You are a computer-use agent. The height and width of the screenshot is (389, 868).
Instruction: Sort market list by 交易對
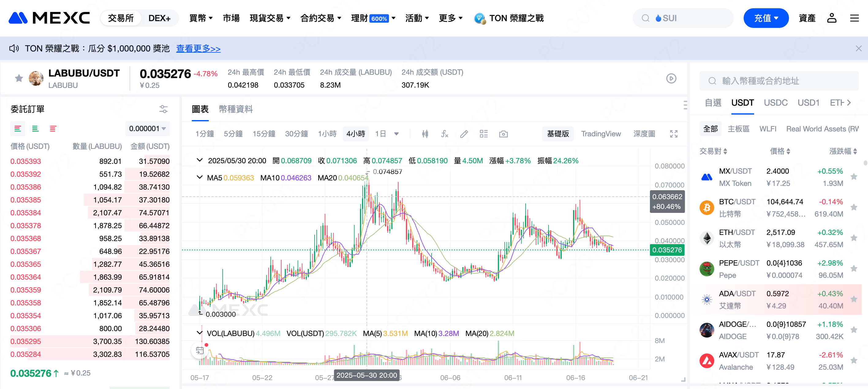click(713, 151)
